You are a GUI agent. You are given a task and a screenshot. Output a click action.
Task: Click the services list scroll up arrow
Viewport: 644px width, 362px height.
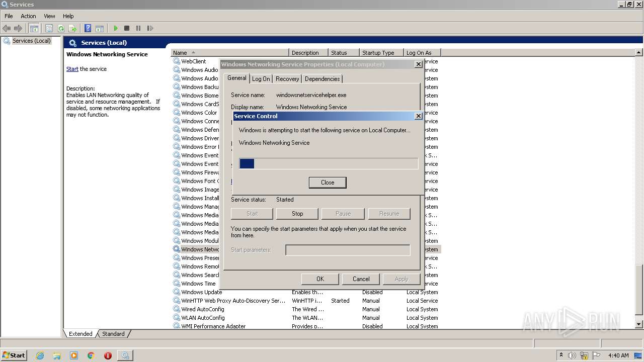639,52
